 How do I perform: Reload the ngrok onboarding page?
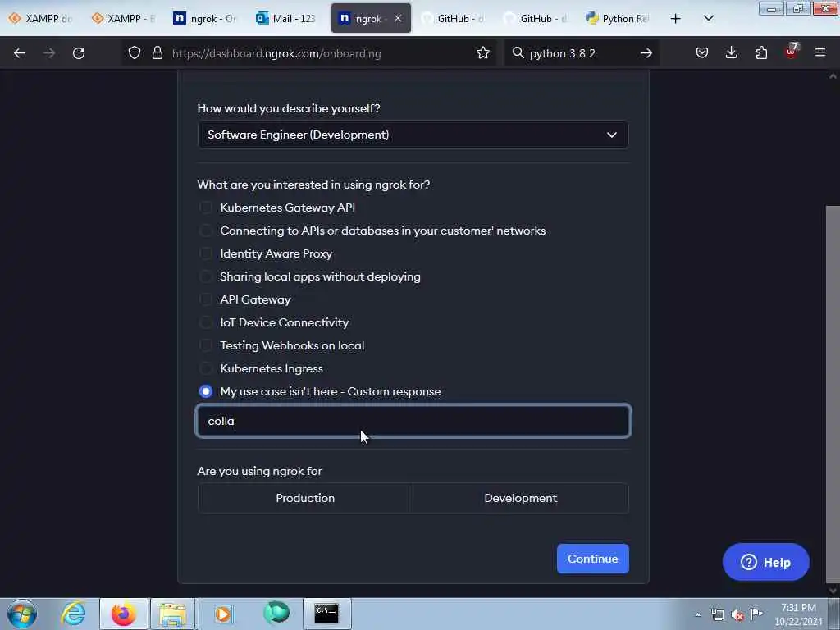pos(79,53)
